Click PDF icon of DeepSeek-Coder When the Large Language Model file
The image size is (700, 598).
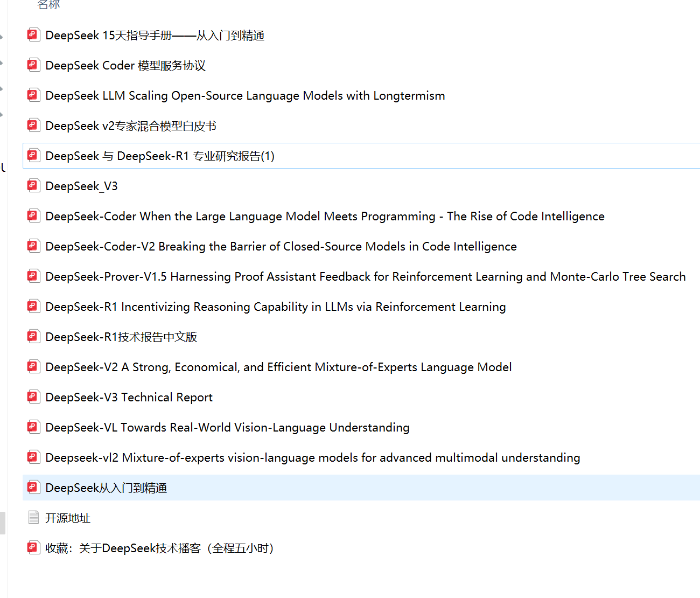33,216
